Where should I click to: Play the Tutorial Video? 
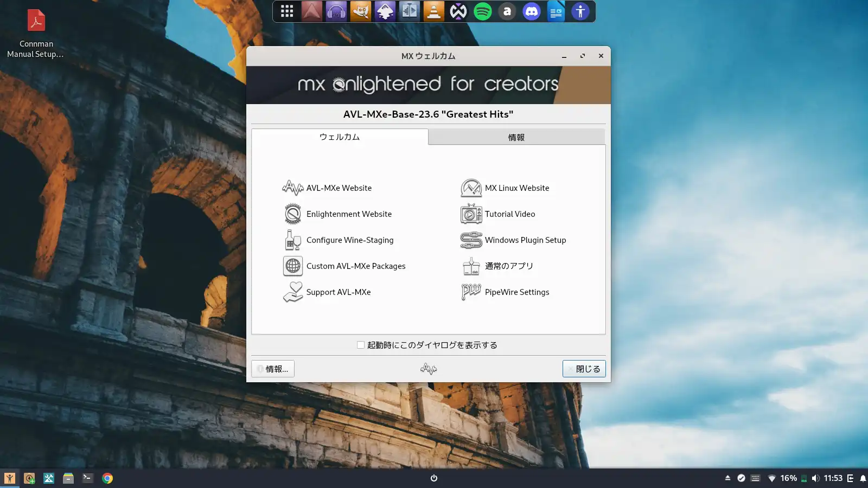click(497, 214)
